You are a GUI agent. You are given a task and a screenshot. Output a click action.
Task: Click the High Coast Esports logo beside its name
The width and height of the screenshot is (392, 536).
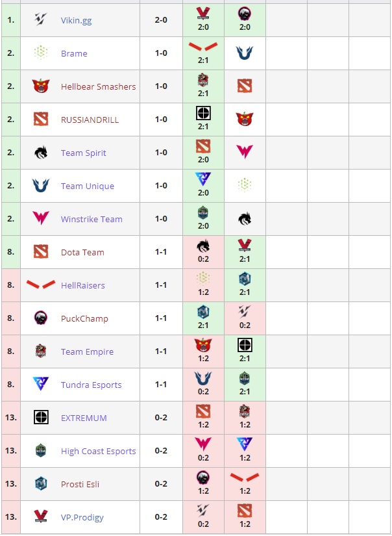[x=41, y=451]
